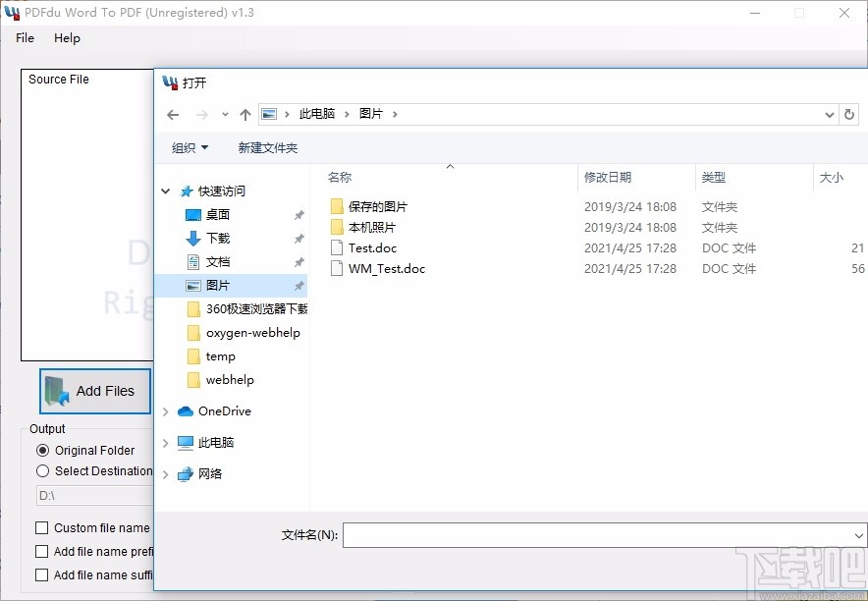Select 此电脑 in the sidebar tree
Image resolution: width=868 pixels, height=601 pixels.
coord(209,442)
